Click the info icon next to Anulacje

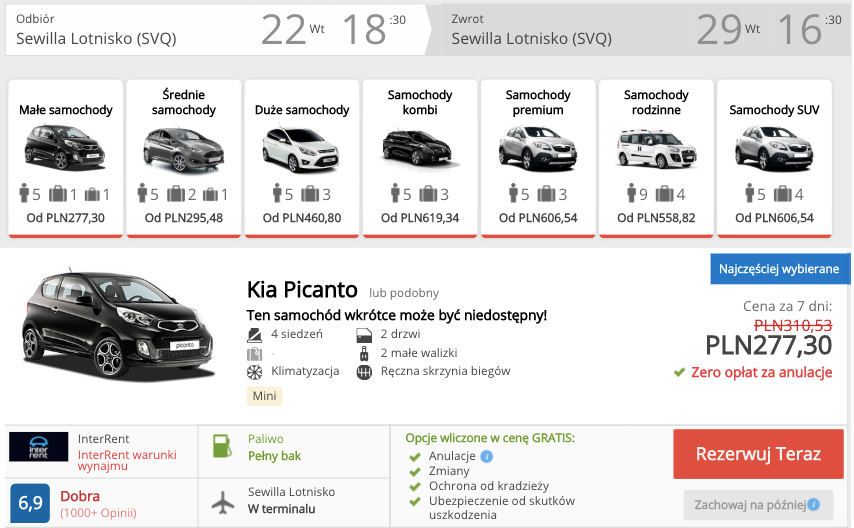(x=487, y=456)
